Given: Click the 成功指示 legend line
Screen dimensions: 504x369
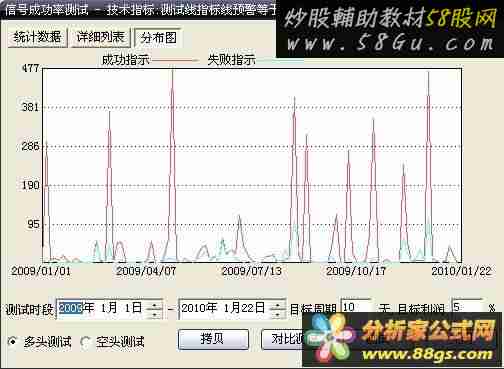Looking at the screenshot, I should (x=174, y=61).
